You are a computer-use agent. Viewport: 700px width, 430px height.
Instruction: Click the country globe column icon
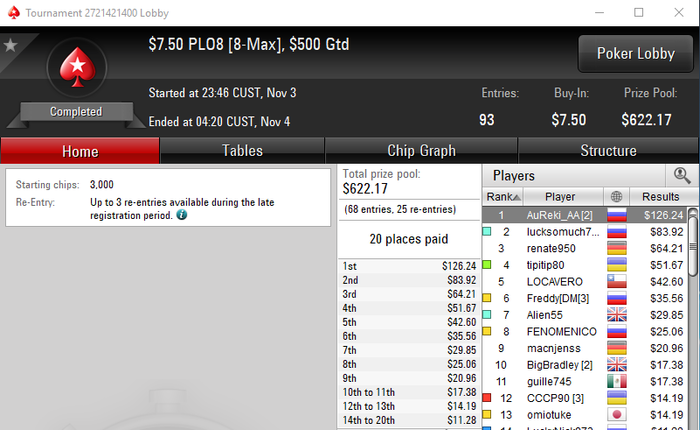pyautogui.click(x=617, y=196)
